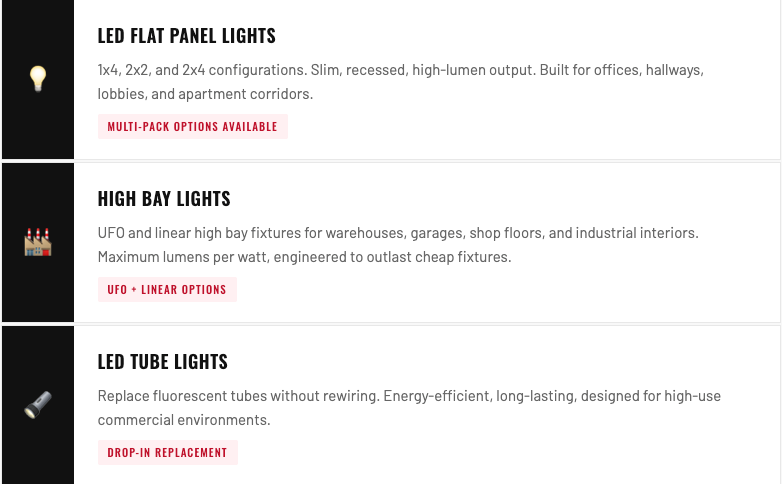
Task: Click the '1x4, 2x2, and 2x4 configurations' text
Action: (x=202, y=70)
